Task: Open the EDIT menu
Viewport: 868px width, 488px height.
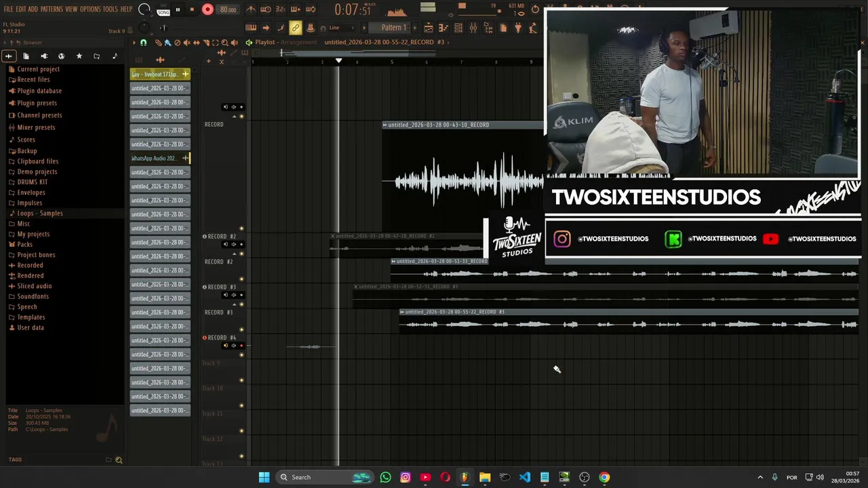Action: pos(21,9)
